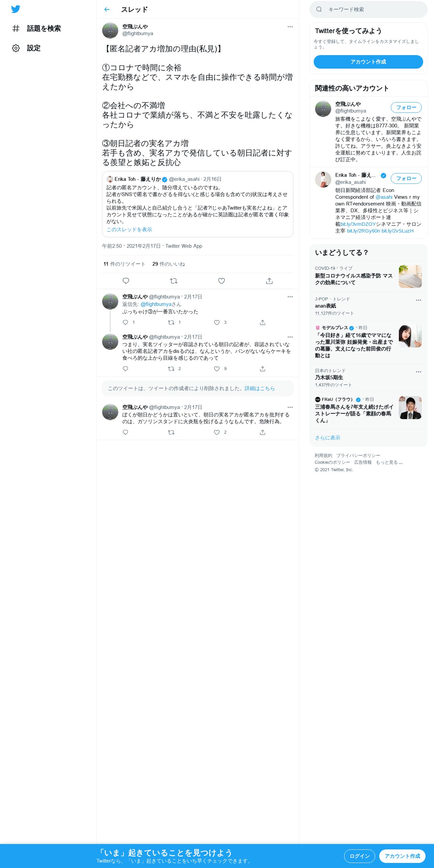Open プライバシーポリシー footer link

coord(358,456)
